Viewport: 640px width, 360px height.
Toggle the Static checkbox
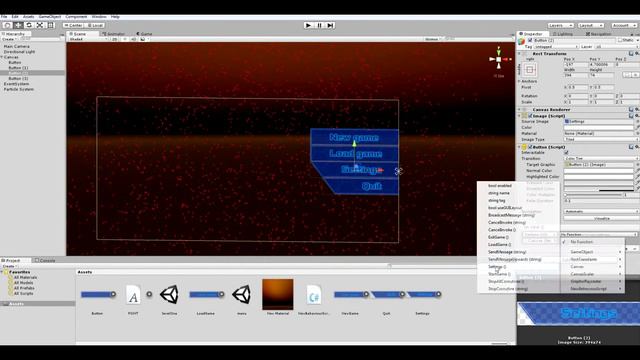[620, 40]
